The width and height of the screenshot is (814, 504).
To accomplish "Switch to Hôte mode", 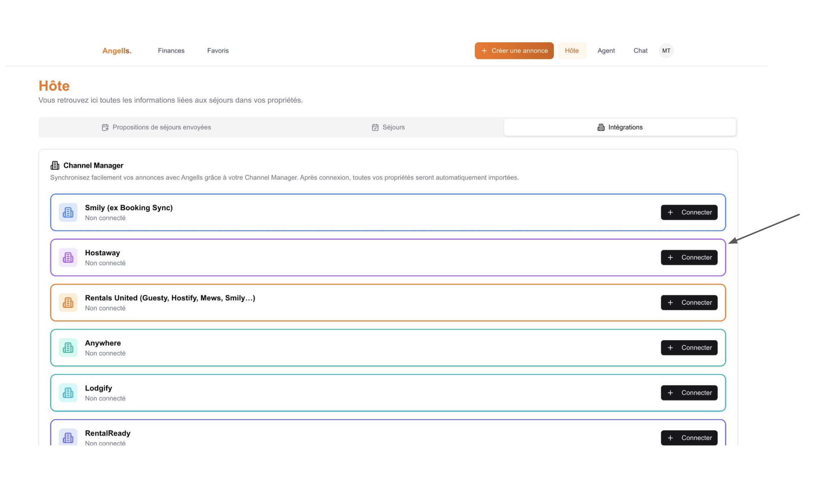I will tap(572, 51).
